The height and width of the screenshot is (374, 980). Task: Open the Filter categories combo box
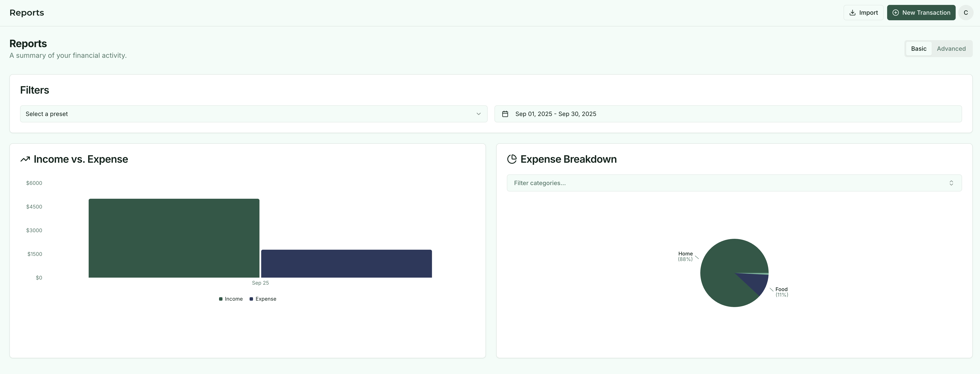[x=734, y=183]
